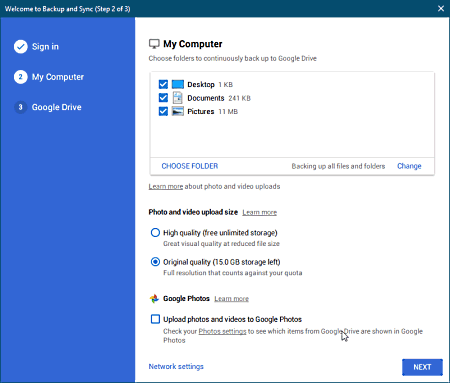
Task: Select the step 2 circle icon
Action: (21, 77)
